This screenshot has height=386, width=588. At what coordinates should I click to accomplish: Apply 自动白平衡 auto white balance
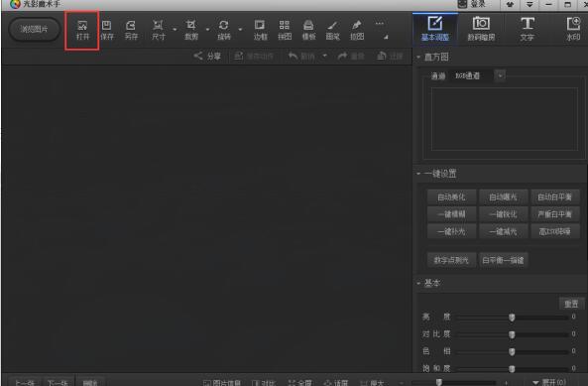(x=555, y=196)
